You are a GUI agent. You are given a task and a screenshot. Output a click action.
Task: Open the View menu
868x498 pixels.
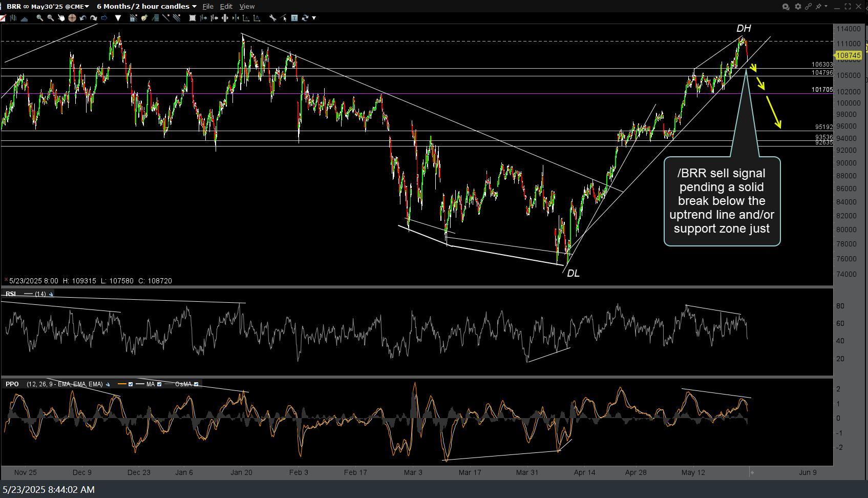click(x=247, y=6)
